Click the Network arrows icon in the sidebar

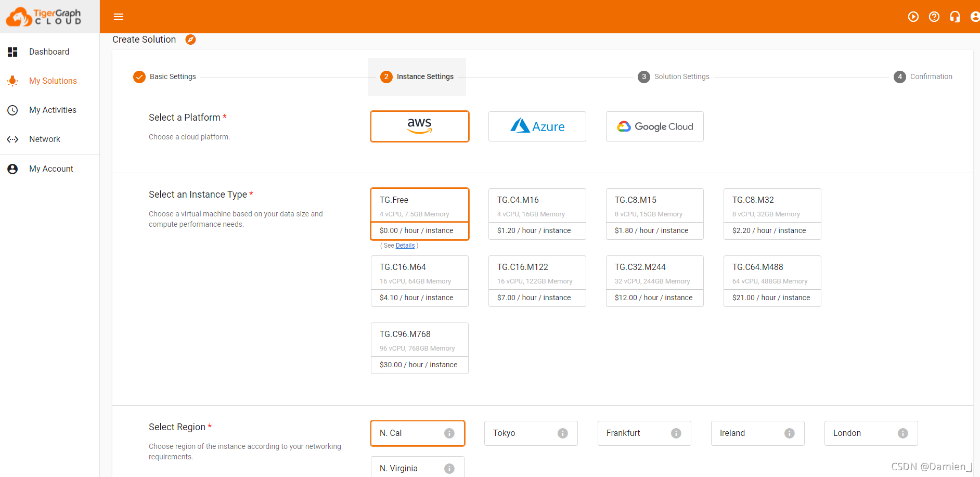coord(12,139)
